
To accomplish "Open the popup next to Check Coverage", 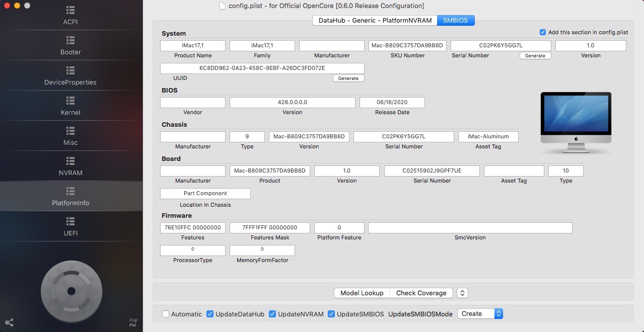I will (463, 293).
